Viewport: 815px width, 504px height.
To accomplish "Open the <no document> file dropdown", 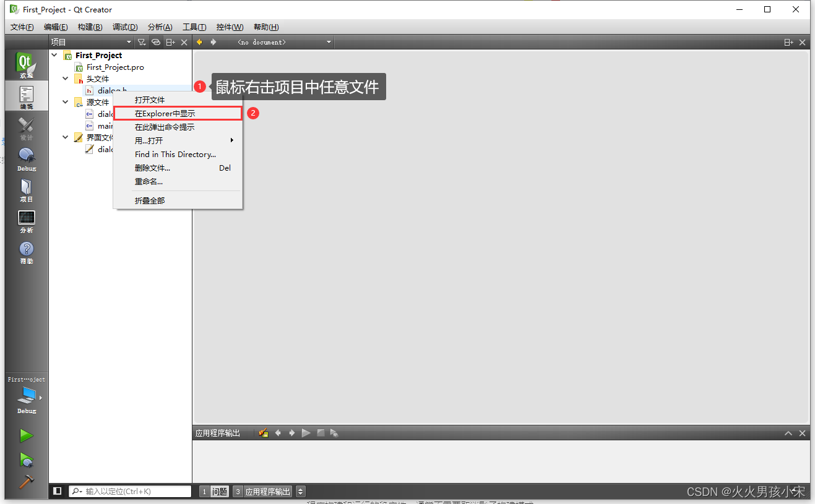I will click(285, 42).
